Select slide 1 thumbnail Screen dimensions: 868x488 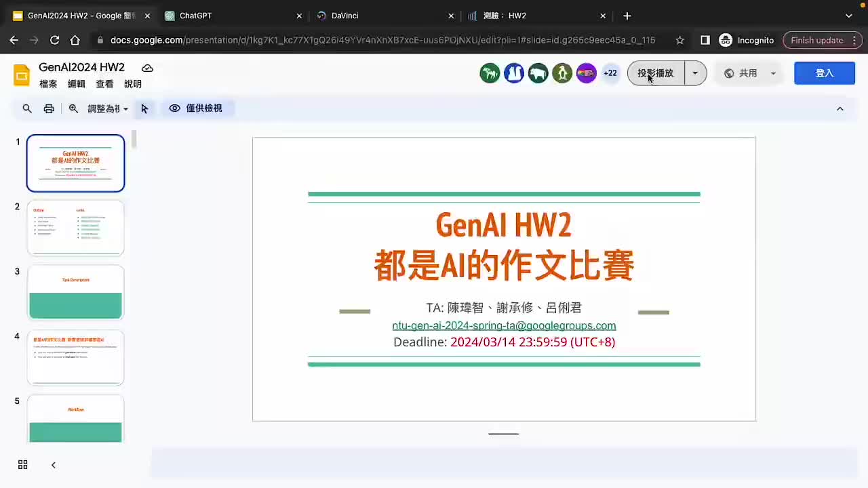click(75, 163)
